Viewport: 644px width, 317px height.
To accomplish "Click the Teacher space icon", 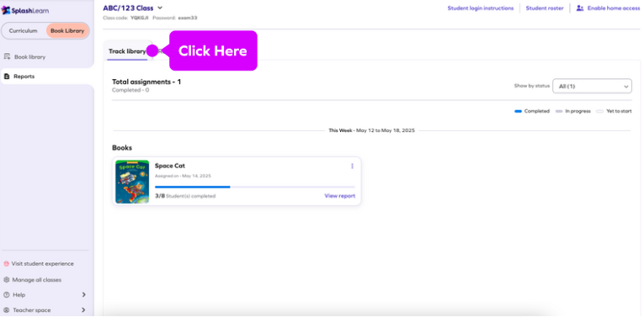I will [x=6, y=310].
